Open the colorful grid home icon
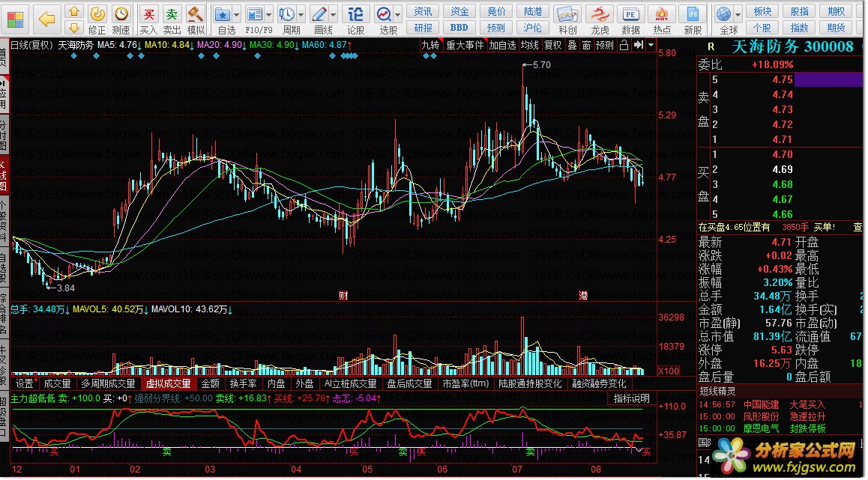The image size is (868, 480). [16, 19]
